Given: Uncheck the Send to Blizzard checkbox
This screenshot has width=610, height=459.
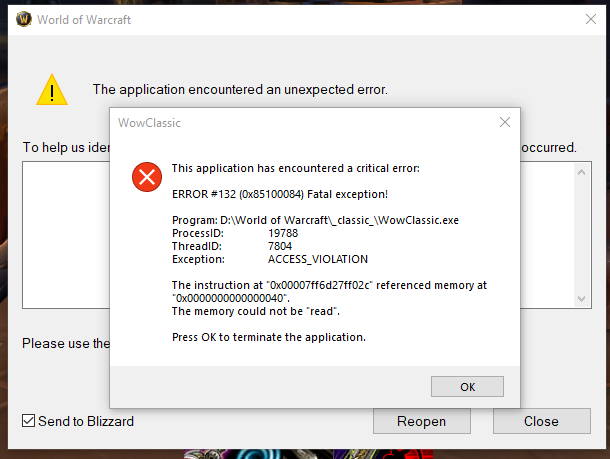Looking at the screenshot, I should click(x=29, y=421).
